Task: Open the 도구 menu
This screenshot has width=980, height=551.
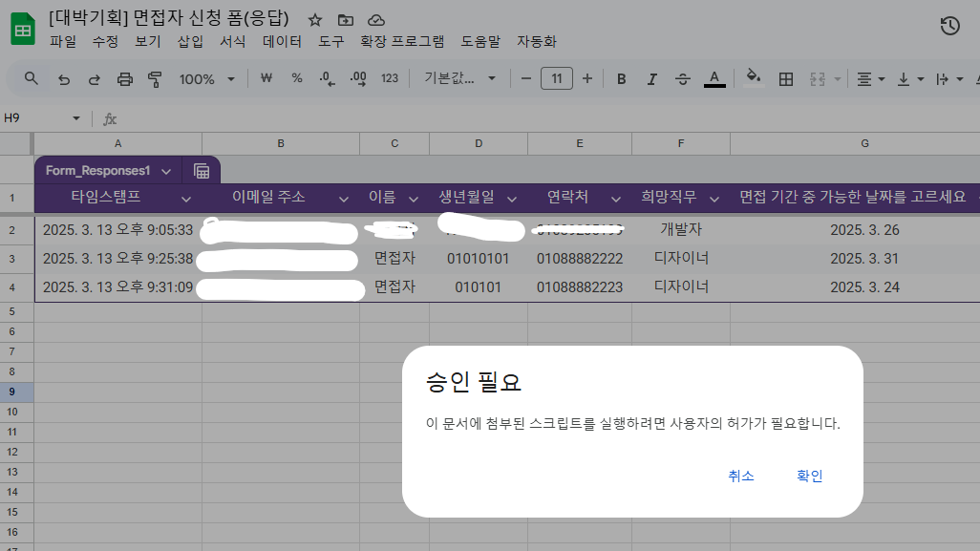Action: click(331, 42)
